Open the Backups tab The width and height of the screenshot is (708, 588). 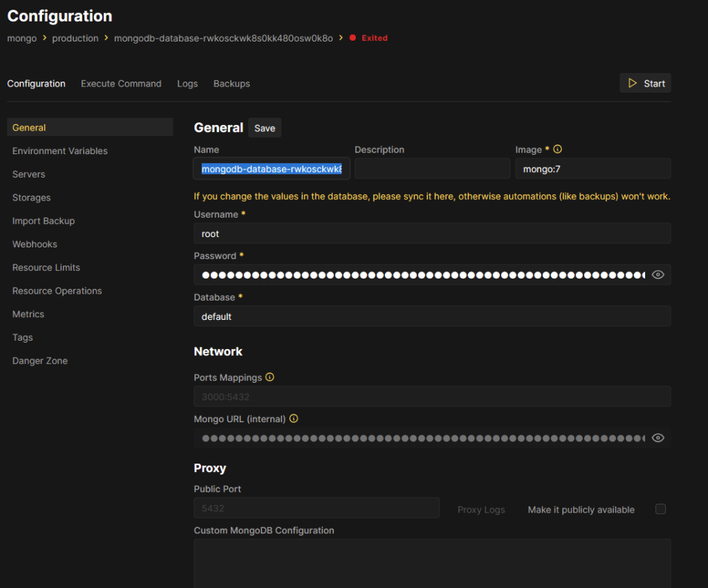(232, 84)
